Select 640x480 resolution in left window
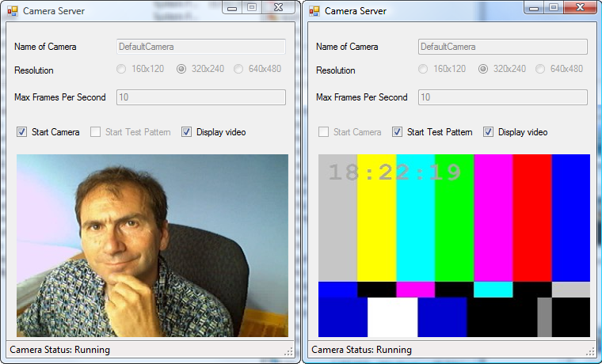Image resolution: width=602 pixels, height=364 pixels. 238,69
